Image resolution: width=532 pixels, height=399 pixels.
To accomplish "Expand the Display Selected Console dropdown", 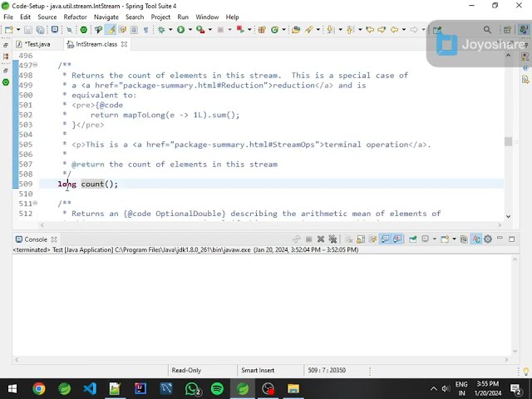I will [434, 239].
